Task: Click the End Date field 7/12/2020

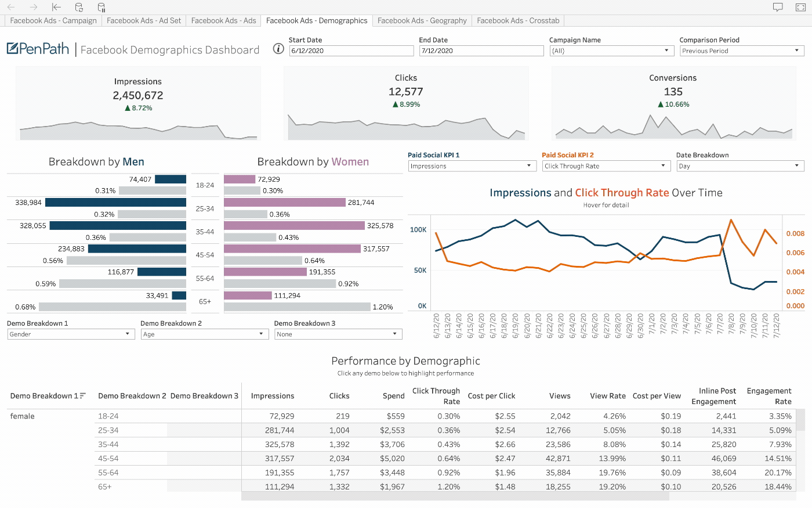Action: (x=481, y=51)
